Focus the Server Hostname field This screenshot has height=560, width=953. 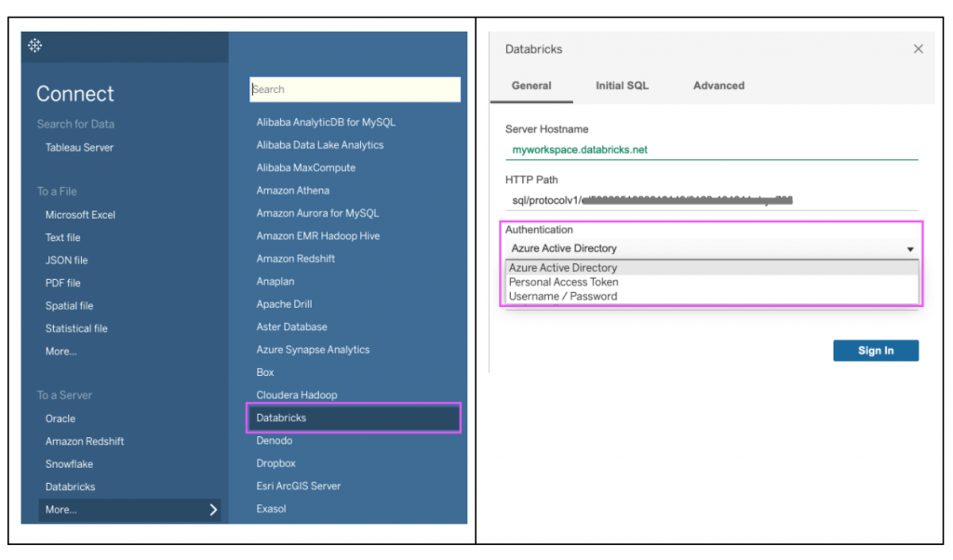point(711,150)
